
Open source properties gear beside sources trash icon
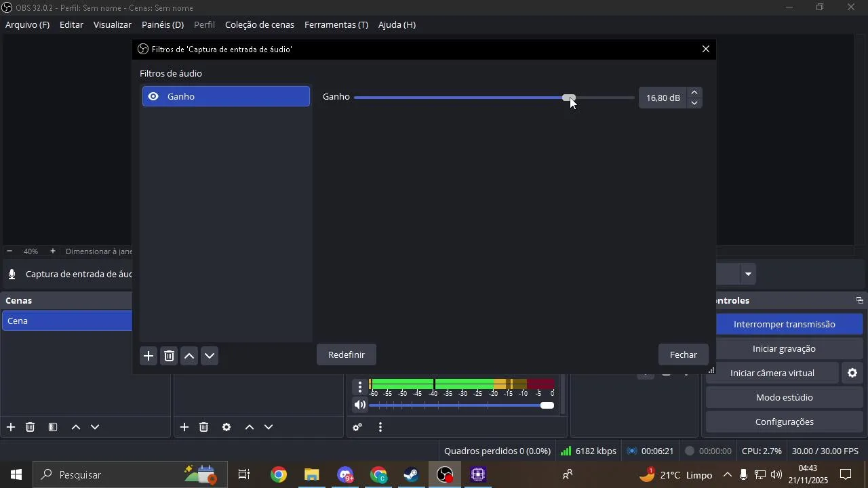[226, 427]
